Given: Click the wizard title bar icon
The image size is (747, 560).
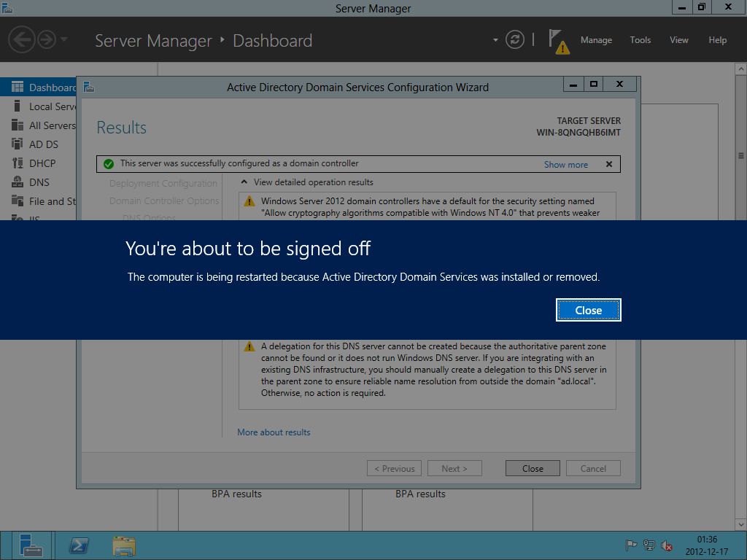Looking at the screenshot, I should tap(88, 87).
